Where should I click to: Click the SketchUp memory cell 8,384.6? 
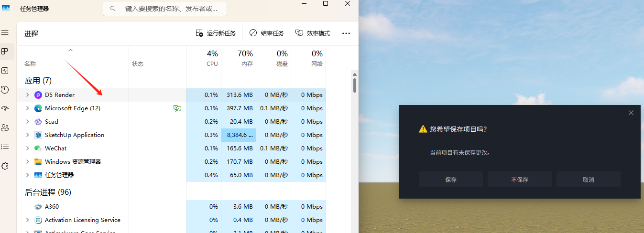(x=239, y=135)
